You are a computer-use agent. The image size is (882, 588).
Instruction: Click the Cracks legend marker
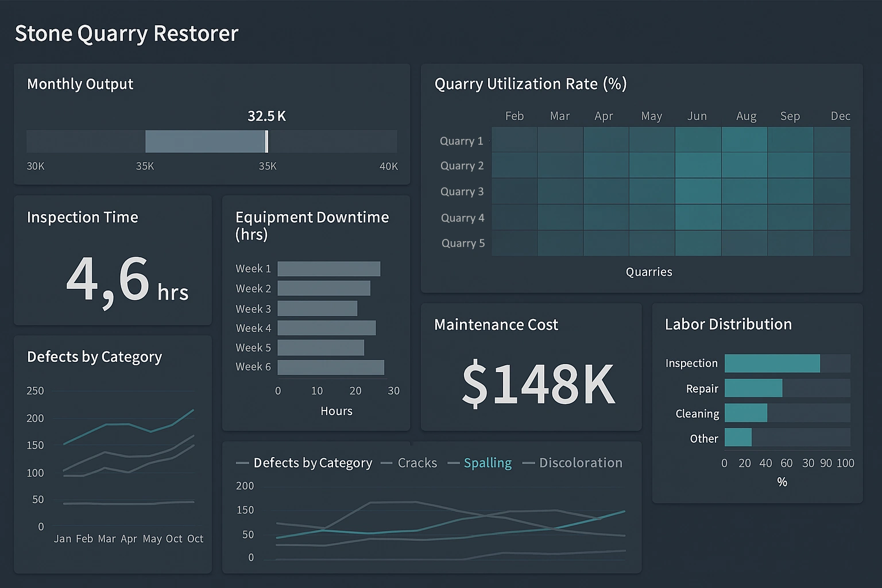[x=386, y=463]
